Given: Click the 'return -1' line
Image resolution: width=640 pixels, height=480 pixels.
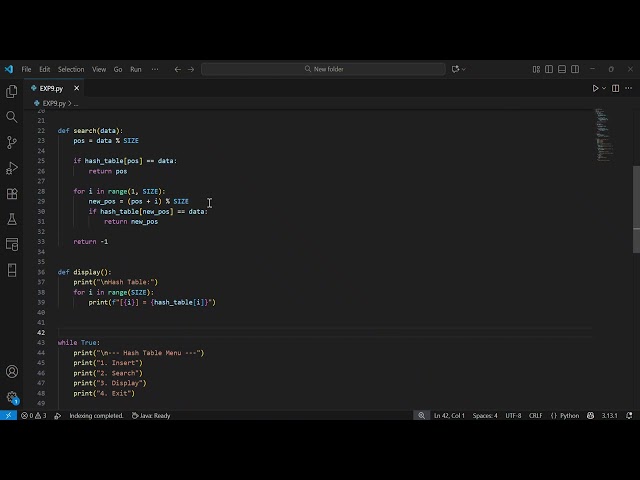Looking at the screenshot, I should [x=91, y=242].
